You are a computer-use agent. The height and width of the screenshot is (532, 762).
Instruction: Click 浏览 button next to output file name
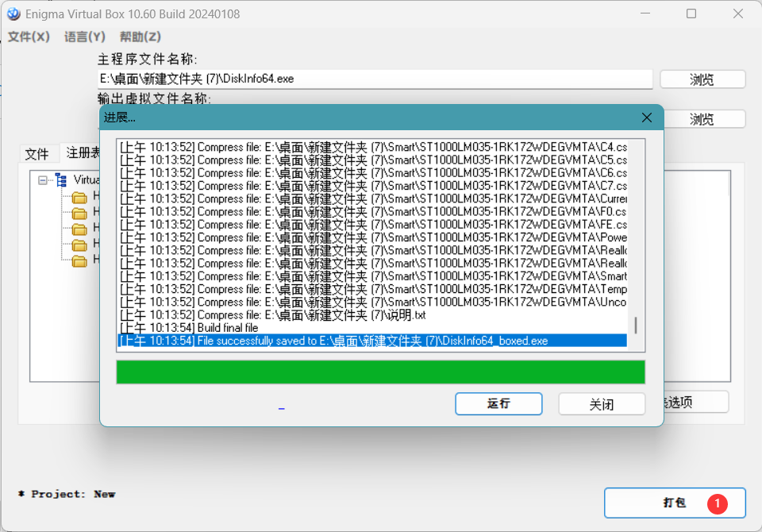[704, 119]
